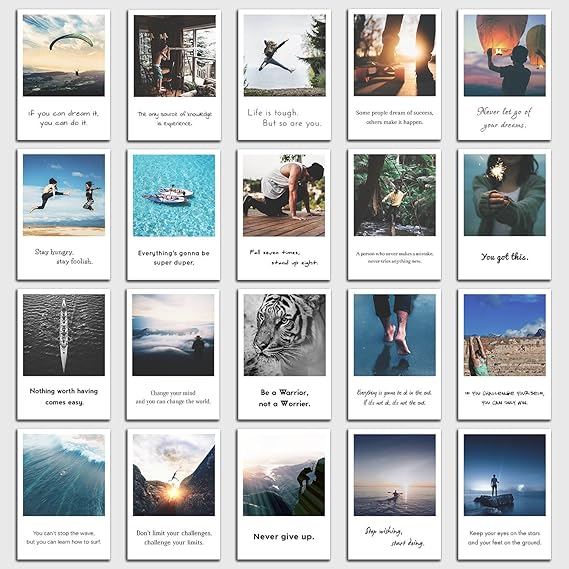Click the "Fall seven times, stand up eight" card

coord(284,214)
